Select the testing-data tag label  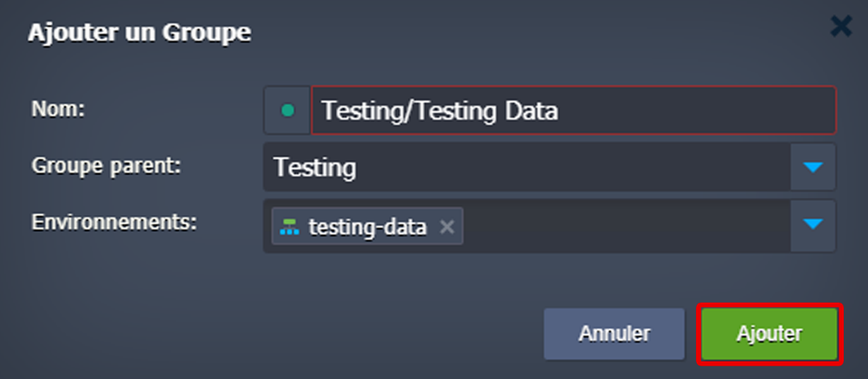point(367,227)
